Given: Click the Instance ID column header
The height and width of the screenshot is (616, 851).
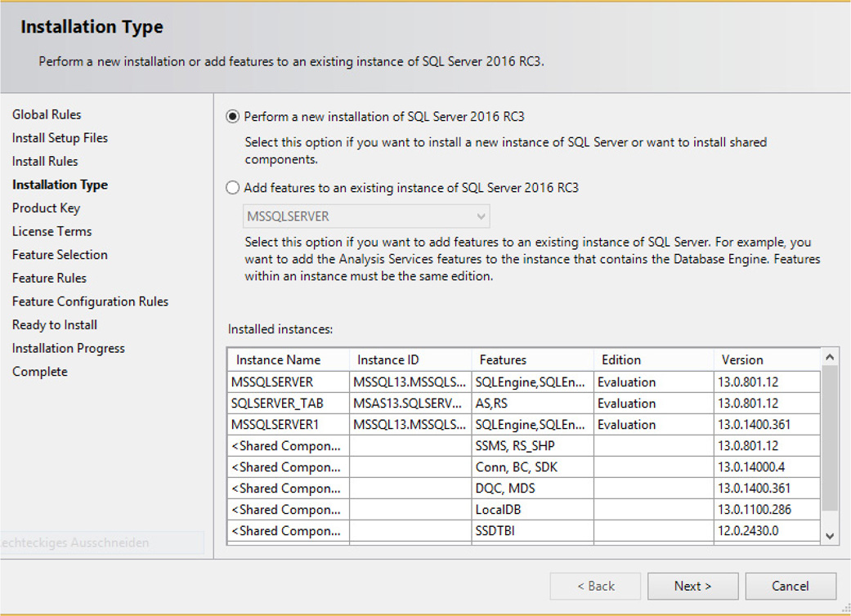Looking at the screenshot, I should 411,360.
